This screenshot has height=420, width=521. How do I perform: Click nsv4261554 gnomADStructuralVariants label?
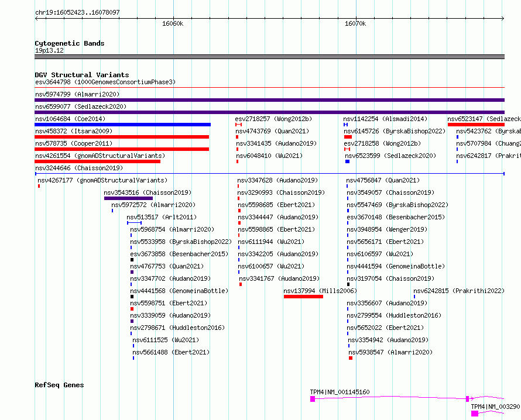pyautogui.click(x=100, y=156)
